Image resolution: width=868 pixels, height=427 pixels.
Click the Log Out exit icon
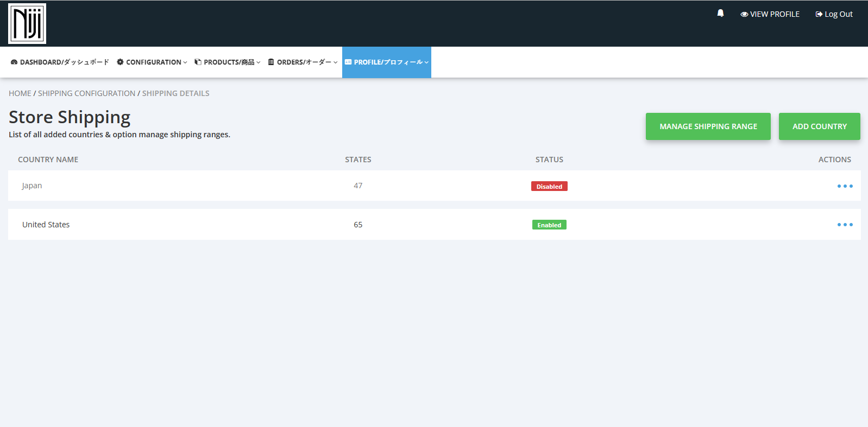[x=819, y=15]
